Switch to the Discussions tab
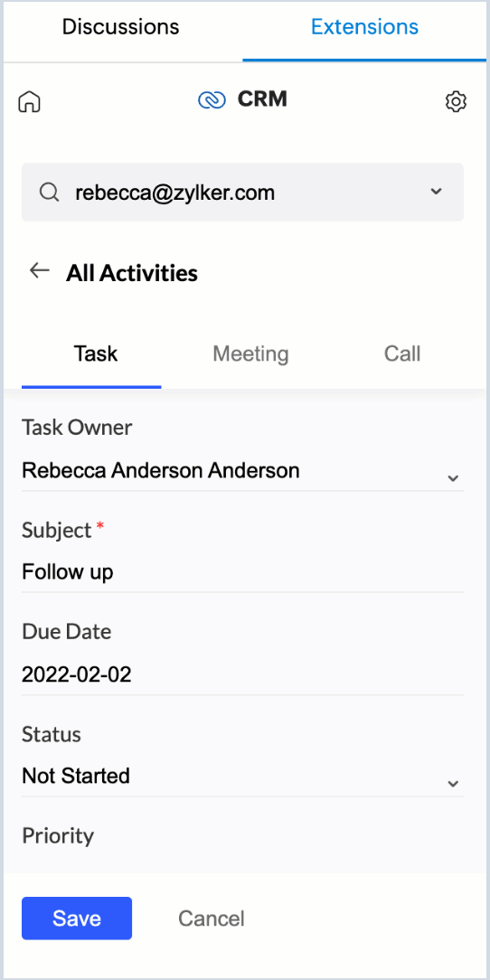Viewport: 490px width, 980px height. tap(120, 27)
